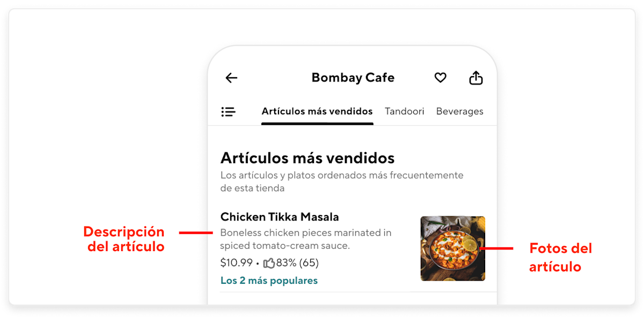Open the menu category list icon
This screenshot has height=323, width=644.
click(228, 112)
